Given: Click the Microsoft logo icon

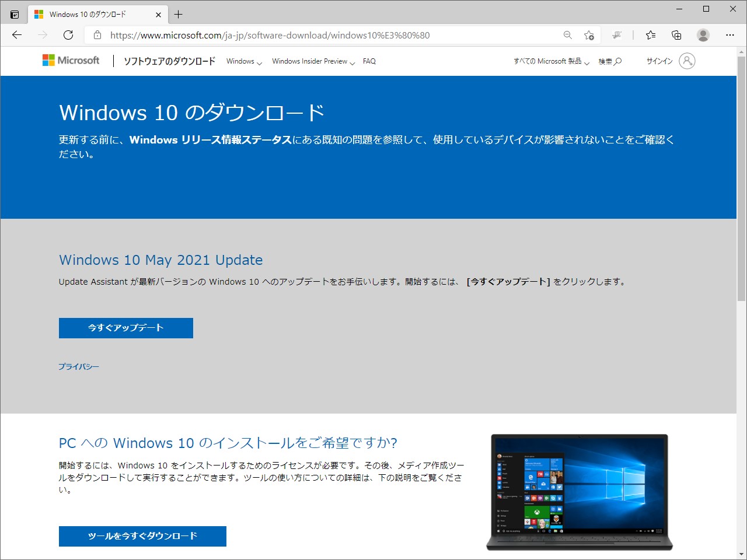Looking at the screenshot, I should 47,60.
